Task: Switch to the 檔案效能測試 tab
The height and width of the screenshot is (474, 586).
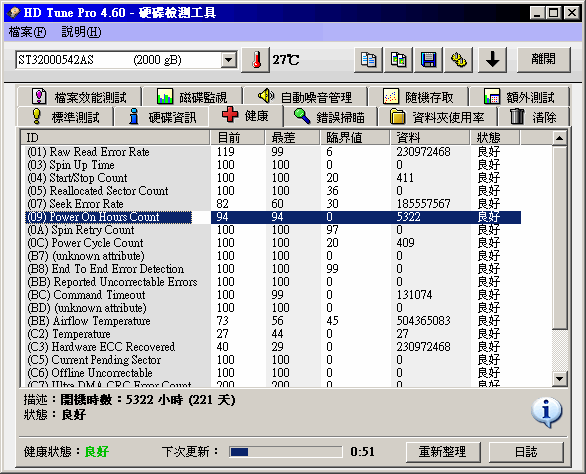Action: [x=79, y=97]
